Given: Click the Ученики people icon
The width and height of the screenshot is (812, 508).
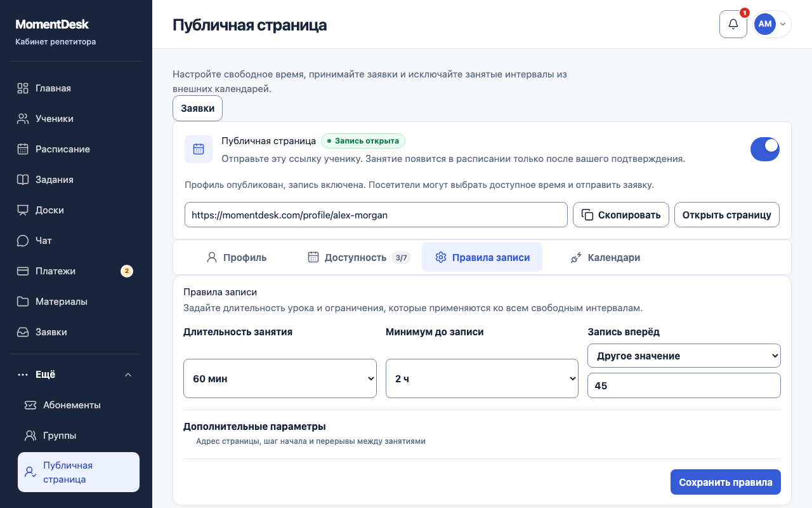Looking at the screenshot, I should [23, 119].
